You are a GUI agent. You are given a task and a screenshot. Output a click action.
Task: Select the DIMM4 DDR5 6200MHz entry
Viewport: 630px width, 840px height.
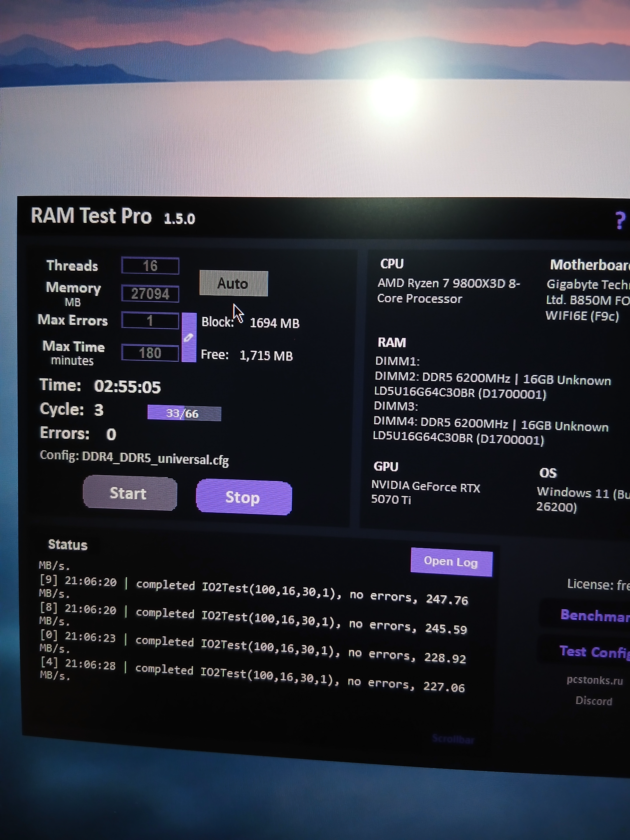click(x=491, y=432)
